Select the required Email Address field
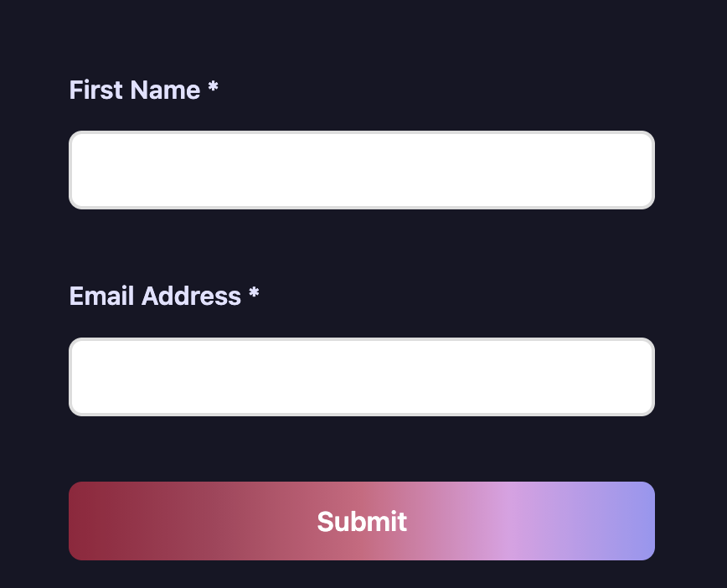This screenshot has width=727, height=588. click(x=361, y=376)
